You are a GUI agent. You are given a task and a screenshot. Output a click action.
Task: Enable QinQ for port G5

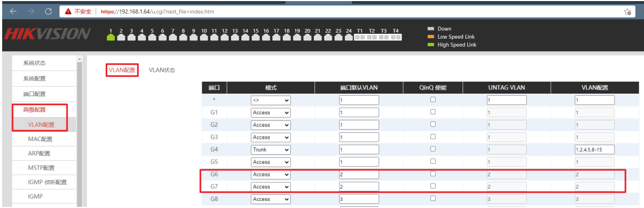pos(433,162)
